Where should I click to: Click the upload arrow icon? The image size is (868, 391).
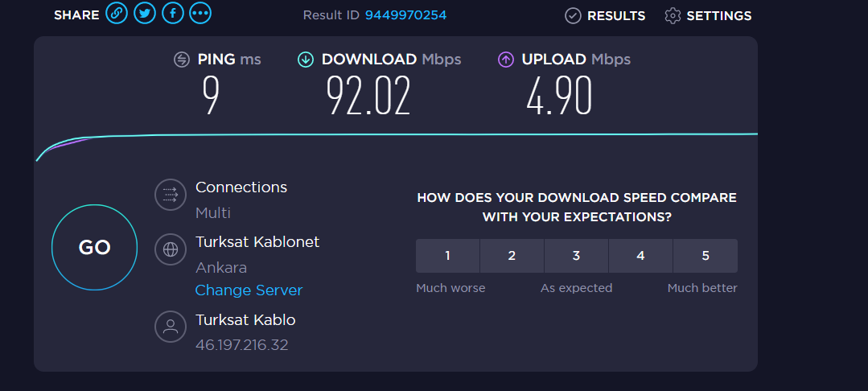pyautogui.click(x=506, y=59)
